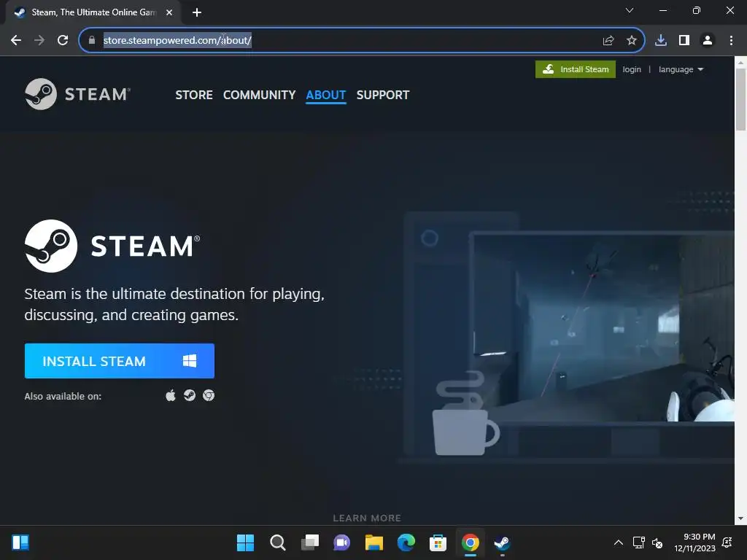Toggle the Chrome side panel icon
Screen dimensions: 747x560
684,41
